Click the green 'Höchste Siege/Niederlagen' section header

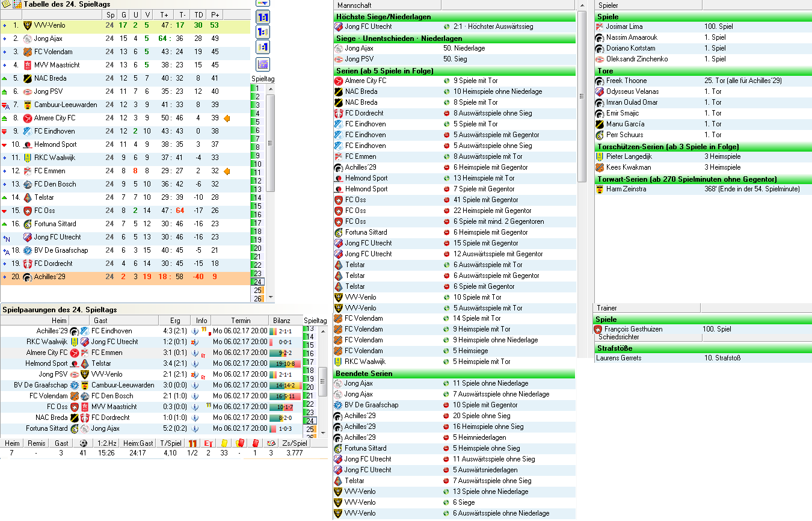455,17
